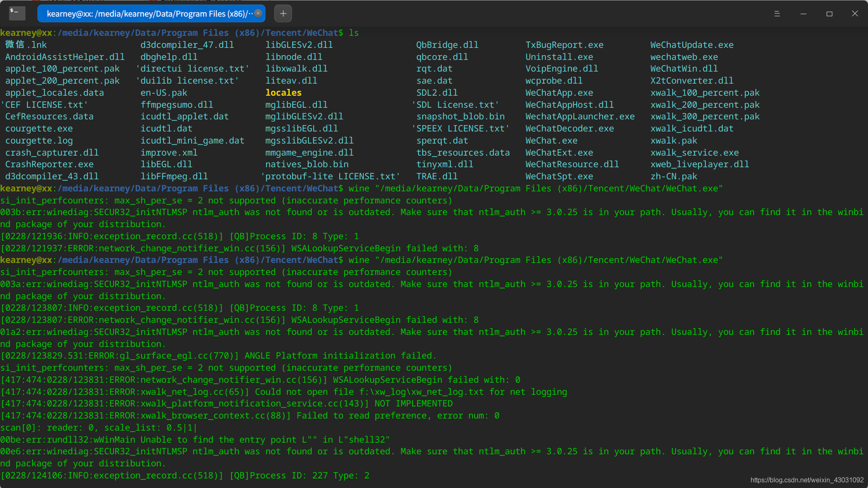Click d3dcompiler_47.dll in the listing
Viewport: 868px width, 488px height.
187,45
